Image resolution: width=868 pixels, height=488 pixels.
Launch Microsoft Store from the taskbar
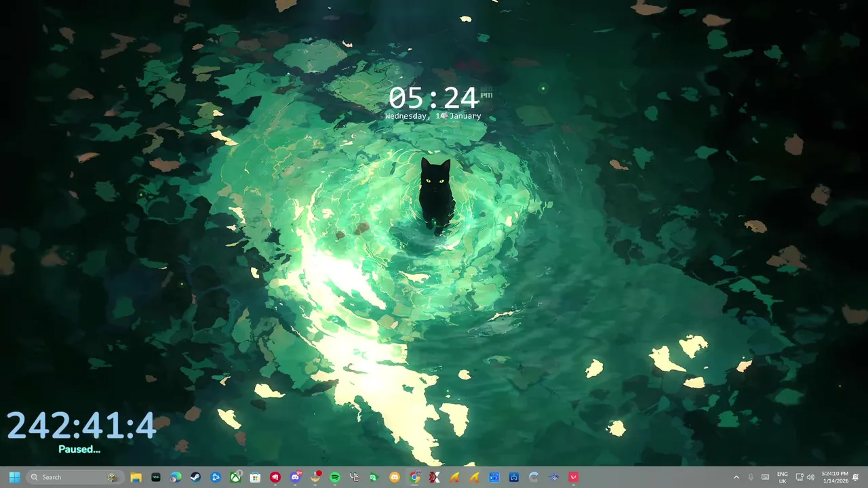[255, 477]
